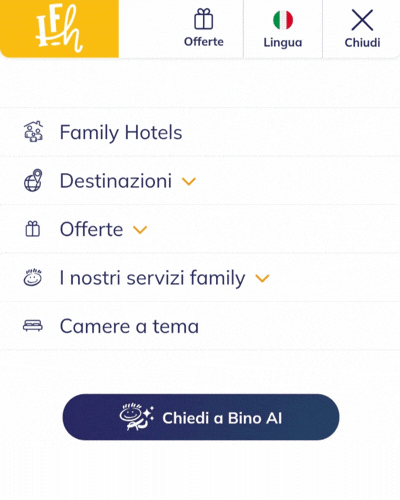Viewport: 400px width, 500px height.
Task: Expand the I nostri servizi family chevron
Action: tap(262, 278)
